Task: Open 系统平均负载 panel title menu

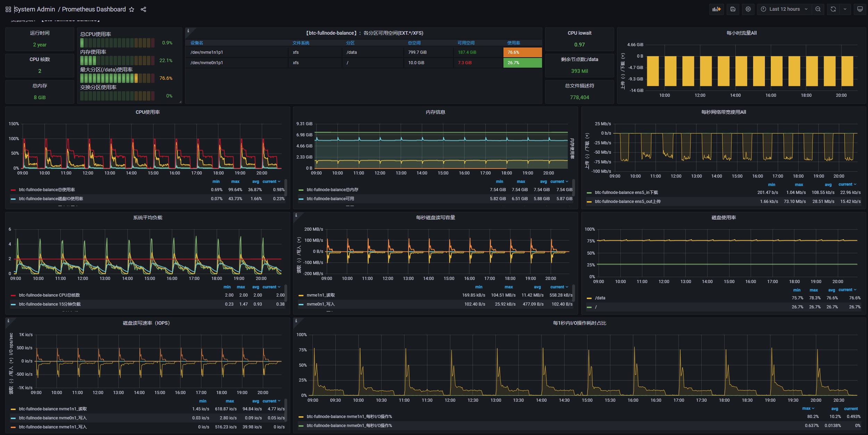Action: pyautogui.click(x=148, y=217)
